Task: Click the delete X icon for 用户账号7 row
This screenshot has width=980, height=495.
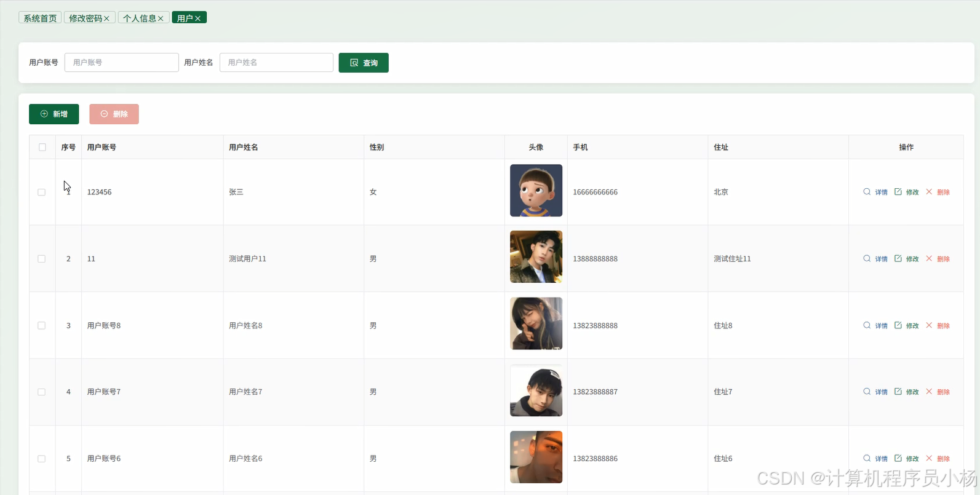Action: coord(929,392)
